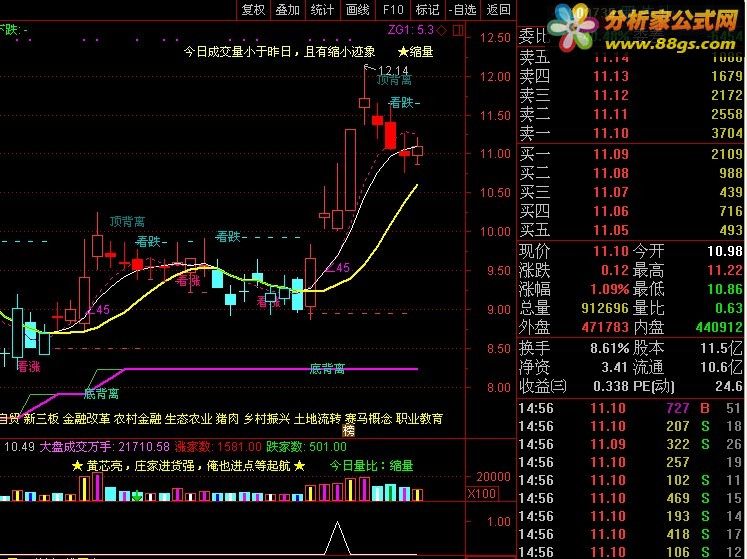Select the 卖三 11.12 ask row

pyautogui.click(x=631, y=95)
